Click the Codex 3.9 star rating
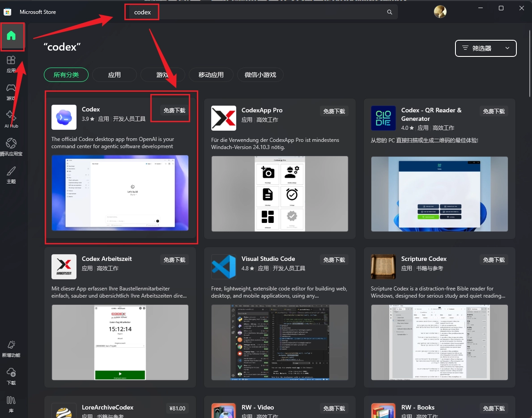The width and height of the screenshot is (532, 418). pyautogui.click(x=88, y=119)
